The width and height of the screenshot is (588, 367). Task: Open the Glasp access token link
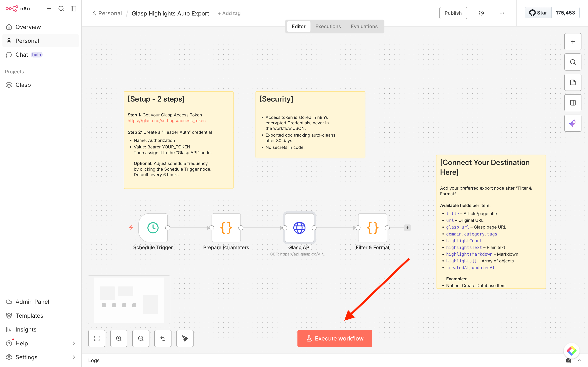click(167, 121)
